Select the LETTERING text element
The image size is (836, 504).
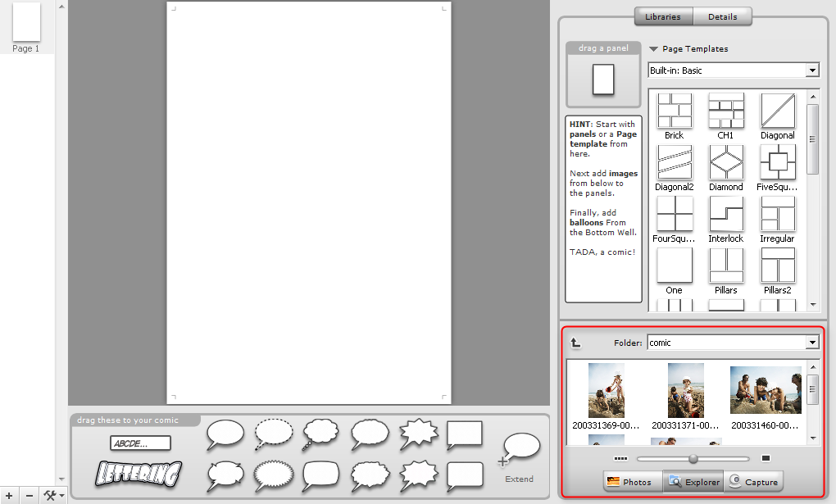pos(139,474)
